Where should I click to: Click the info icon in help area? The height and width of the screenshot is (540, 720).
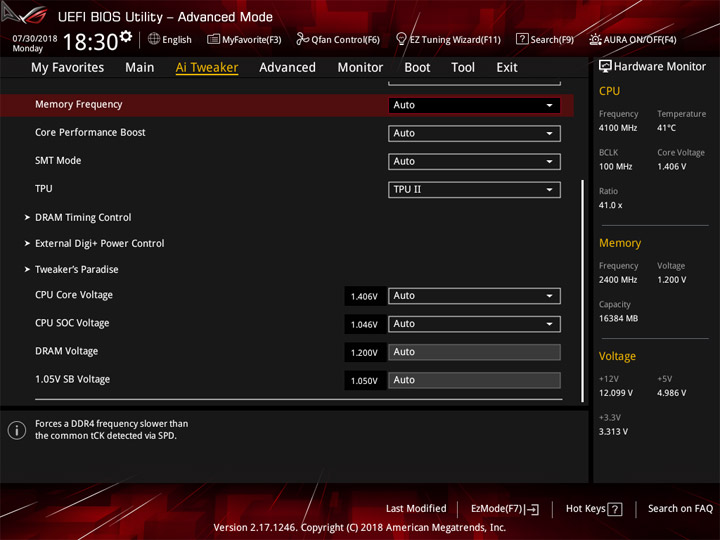(17, 430)
